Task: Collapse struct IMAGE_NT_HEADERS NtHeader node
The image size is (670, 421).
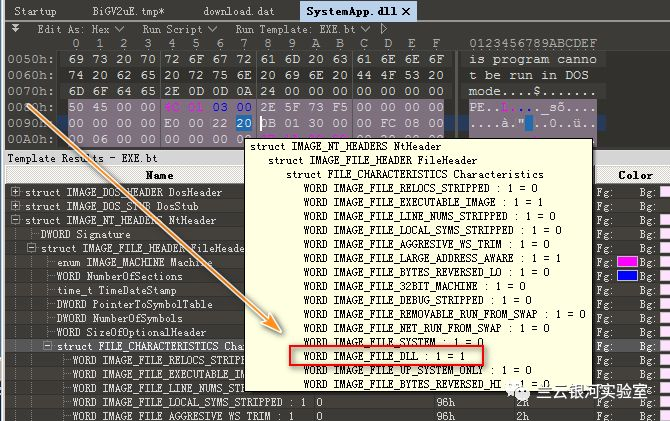Action: (x=16, y=220)
